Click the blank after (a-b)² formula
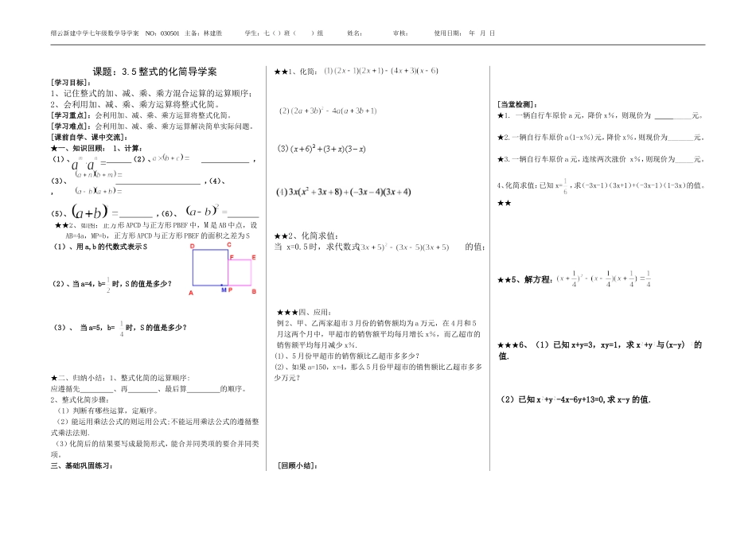The height and width of the screenshot is (537, 756). (244, 215)
